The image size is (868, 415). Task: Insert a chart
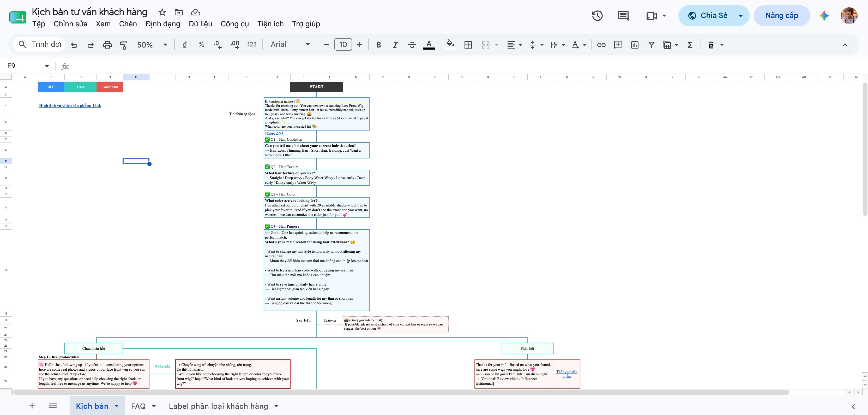coord(635,45)
